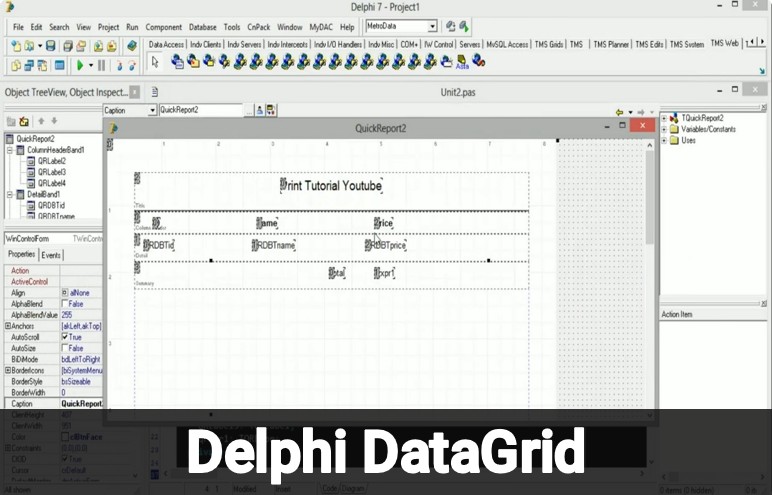Image resolution: width=772 pixels, height=495 pixels.
Task: Select the QRDBTprice field on report
Action: click(386, 245)
